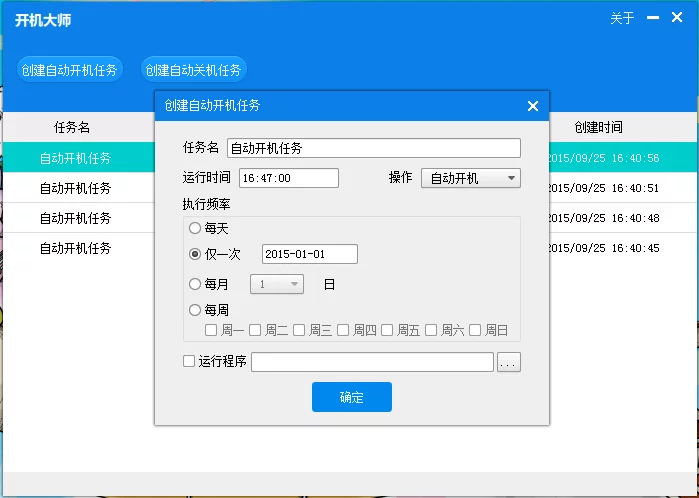The width and height of the screenshot is (699, 498).
Task: Select the 仅一次 radio option
Action: [x=195, y=254]
